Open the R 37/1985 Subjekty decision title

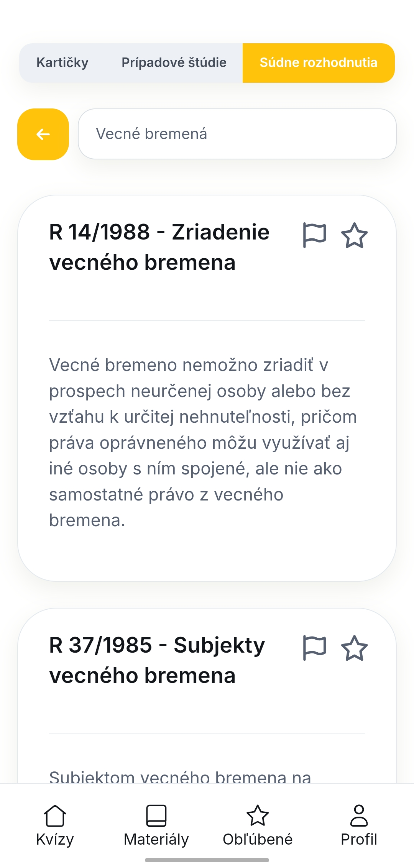pos(157,660)
